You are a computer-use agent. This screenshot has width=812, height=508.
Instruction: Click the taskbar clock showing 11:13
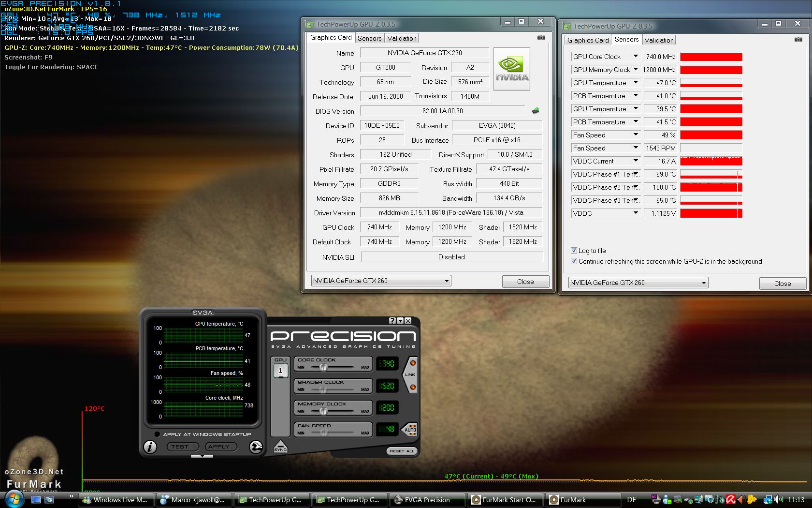point(796,500)
